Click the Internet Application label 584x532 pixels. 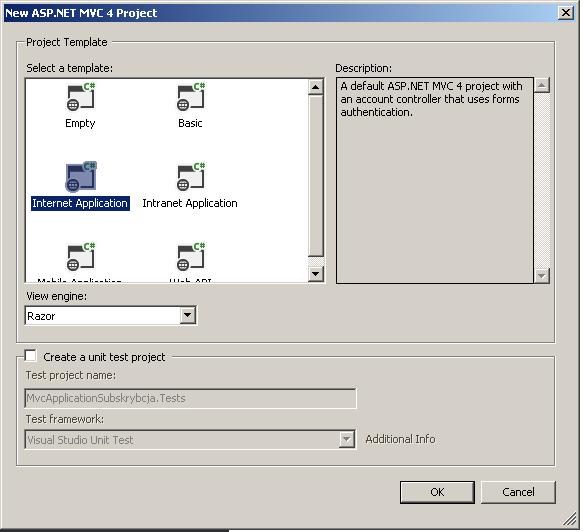coord(80,203)
